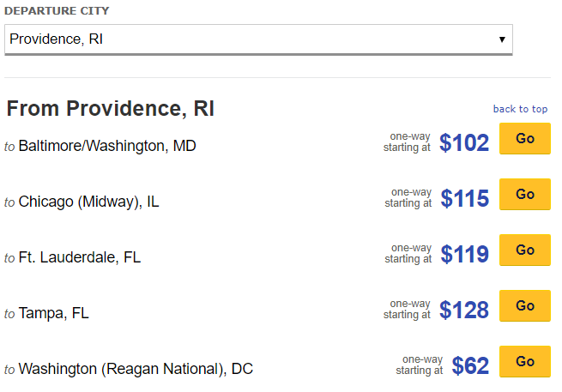Select the Chicago (Midway), IL destination

88,202
